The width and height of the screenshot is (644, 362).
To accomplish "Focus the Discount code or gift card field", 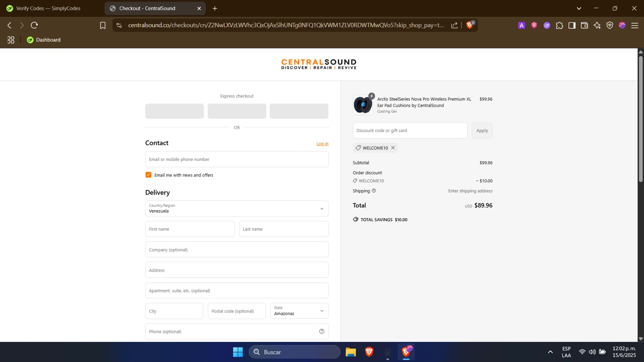I will 410,130.
